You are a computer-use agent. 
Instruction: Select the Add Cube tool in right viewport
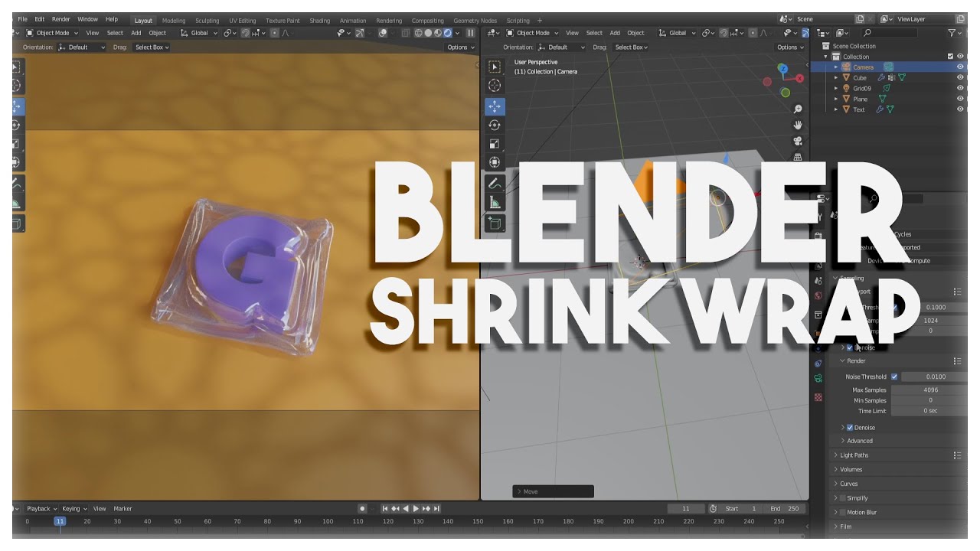pyautogui.click(x=494, y=223)
